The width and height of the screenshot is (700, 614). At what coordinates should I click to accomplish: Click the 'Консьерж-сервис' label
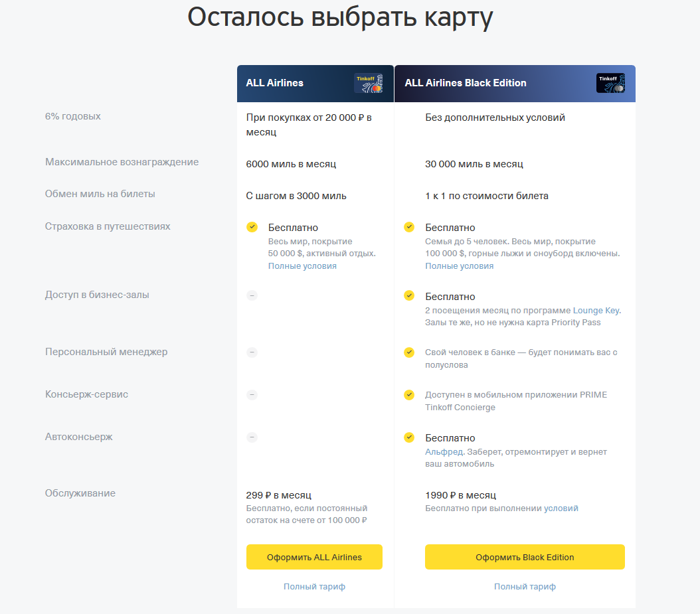point(86,394)
